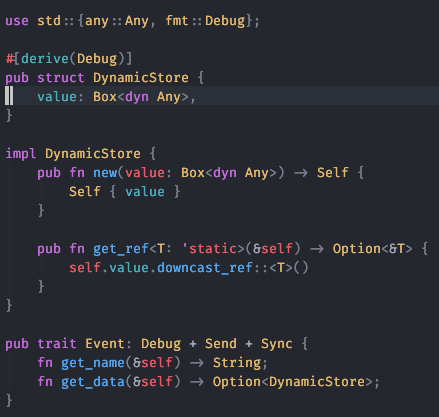Click the 'Self' return type of new

click(333, 173)
